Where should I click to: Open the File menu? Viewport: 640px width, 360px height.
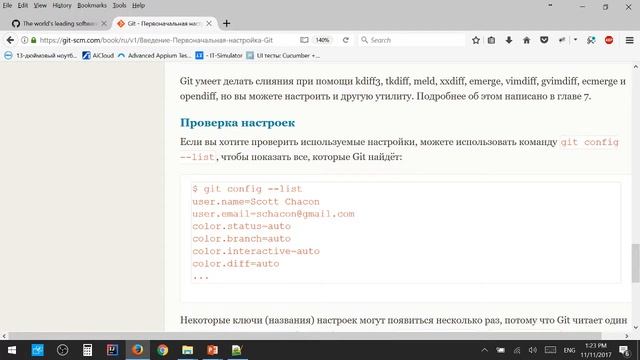point(7,5)
